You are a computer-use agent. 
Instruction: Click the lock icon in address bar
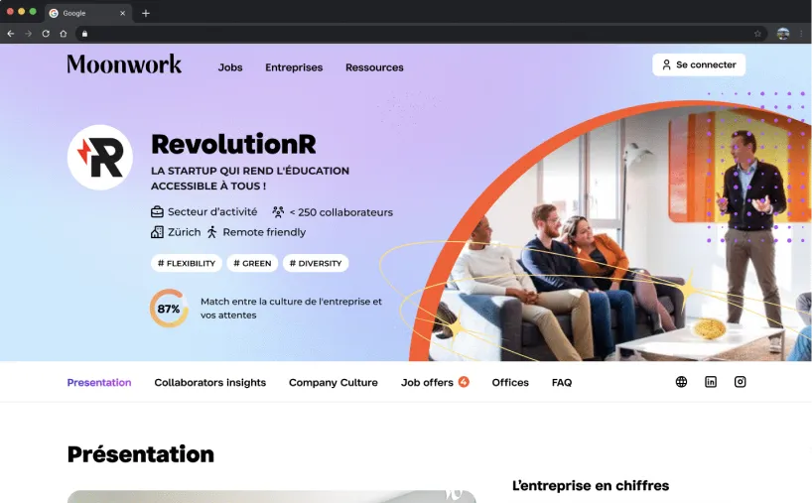tap(85, 34)
